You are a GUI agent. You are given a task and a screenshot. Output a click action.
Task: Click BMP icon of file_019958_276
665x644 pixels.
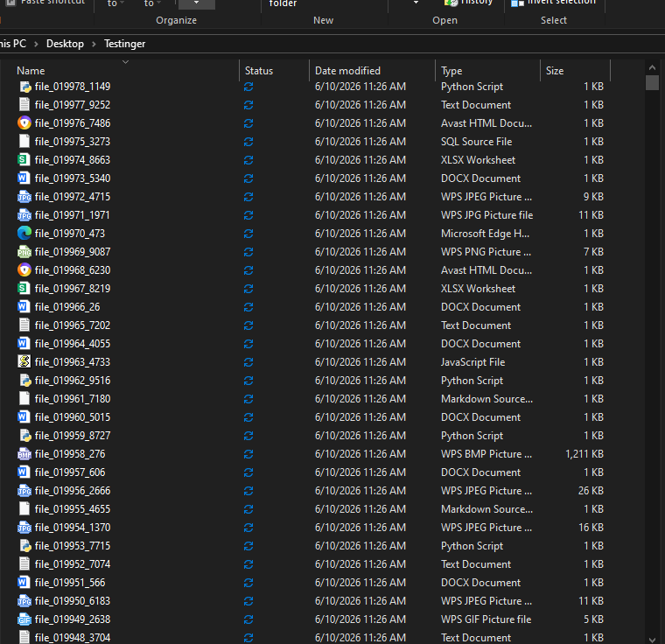click(24, 454)
